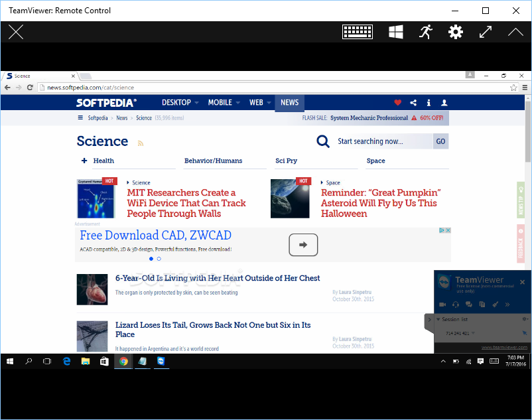Click the search magnifier icon

point(323,141)
